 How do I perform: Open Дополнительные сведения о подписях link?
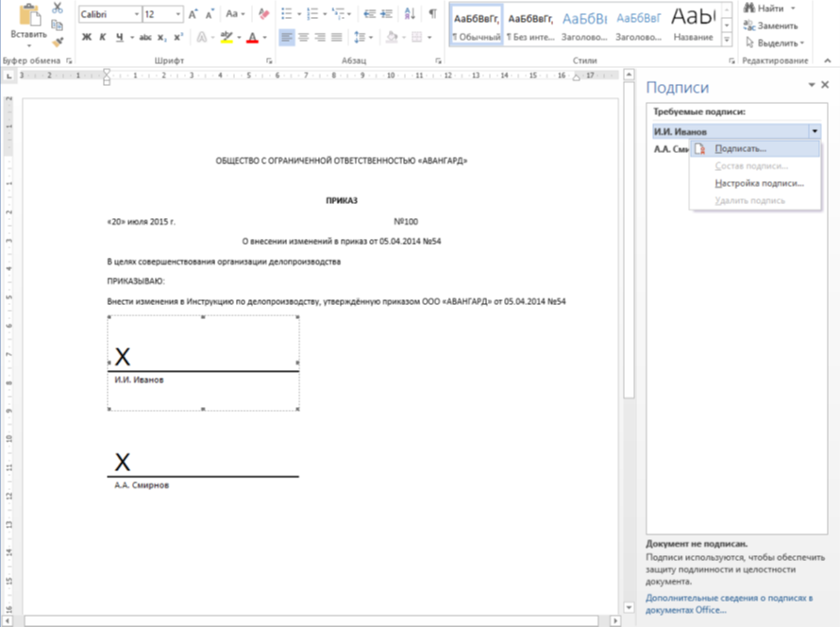click(730, 603)
